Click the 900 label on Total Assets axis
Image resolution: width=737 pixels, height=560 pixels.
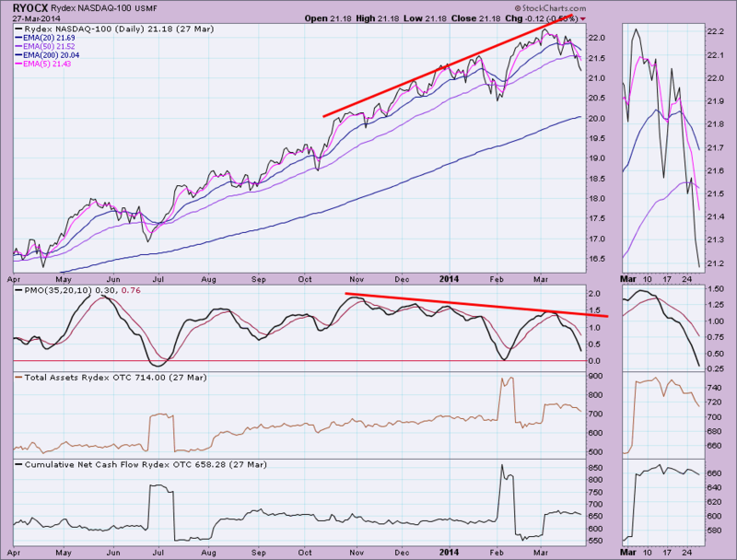[595, 376]
